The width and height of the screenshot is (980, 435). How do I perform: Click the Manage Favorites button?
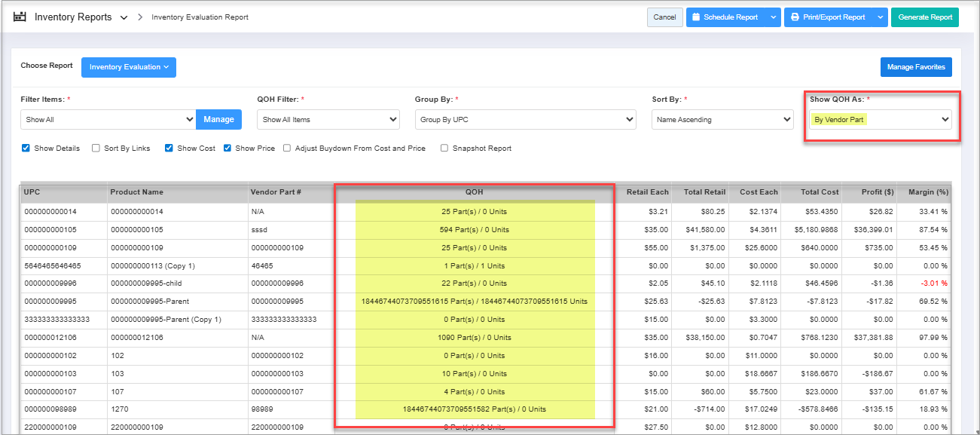(x=916, y=67)
